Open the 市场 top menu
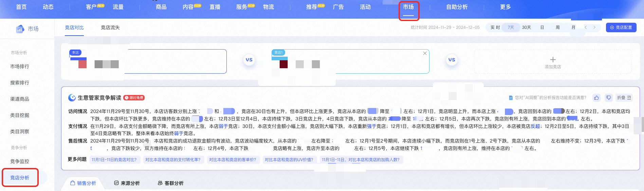Screen dimensions: 644x191 click(x=408, y=7)
